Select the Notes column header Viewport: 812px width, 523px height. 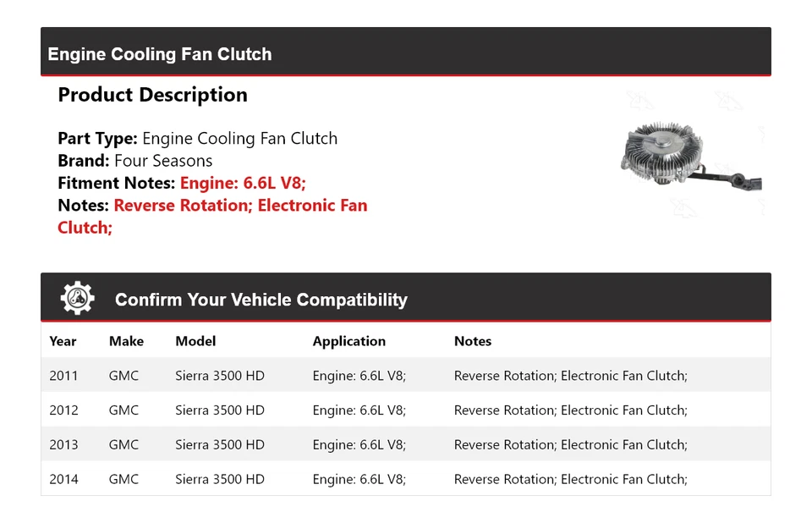(x=472, y=341)
